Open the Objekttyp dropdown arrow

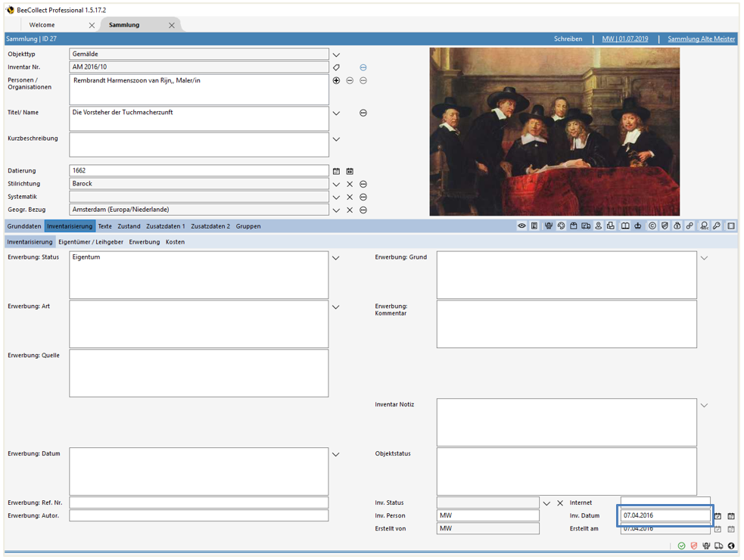(x=335, y=54)
